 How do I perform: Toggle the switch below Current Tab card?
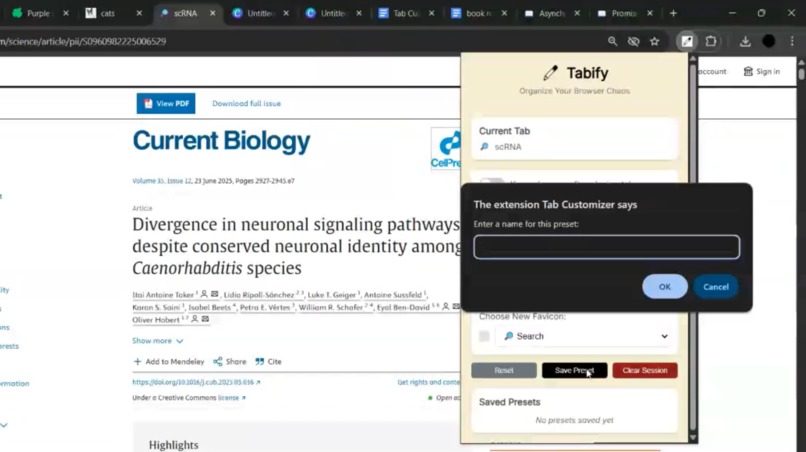pos(491,181)
